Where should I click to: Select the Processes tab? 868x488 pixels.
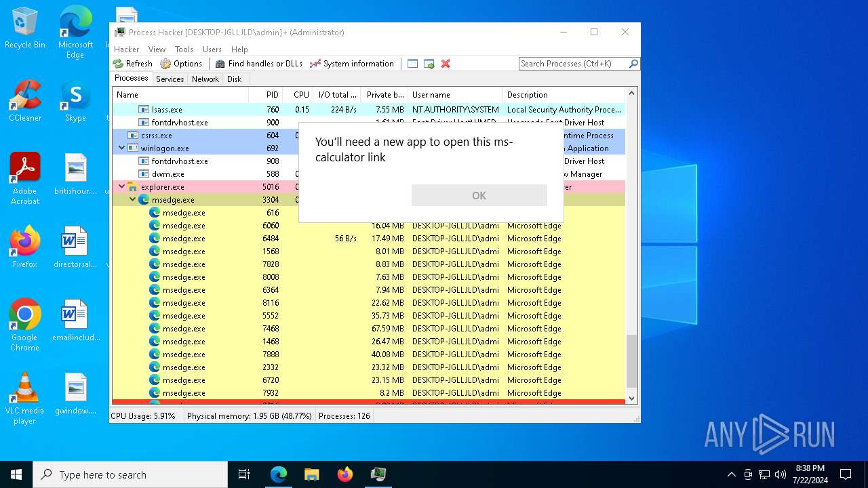132,79
